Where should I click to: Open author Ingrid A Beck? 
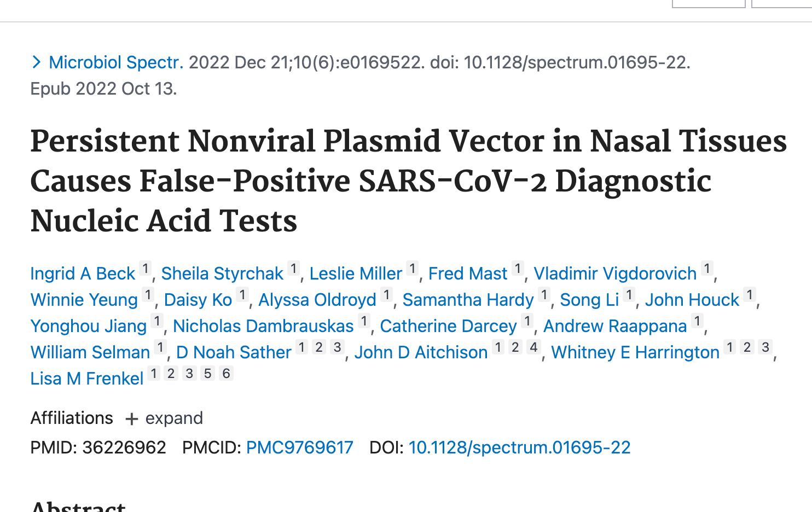(x=83, y=274)
